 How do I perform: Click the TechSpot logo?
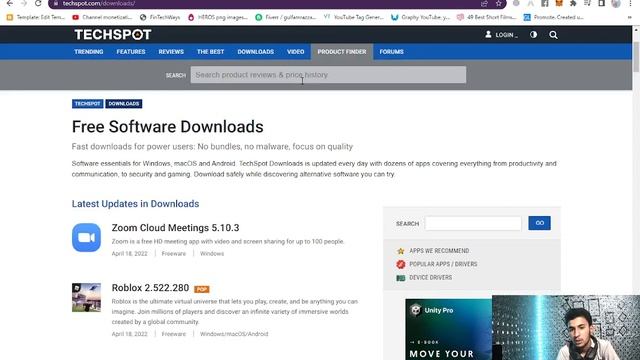pyautogui.click(x=113, y=35)
